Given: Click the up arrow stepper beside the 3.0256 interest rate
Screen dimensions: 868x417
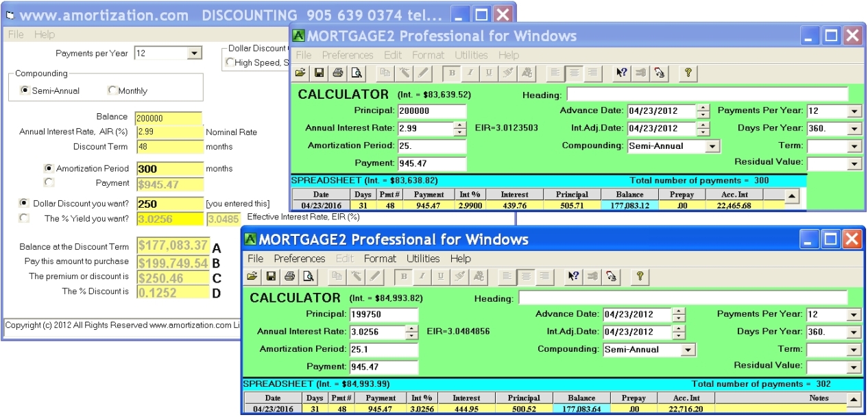Looking at the screenshot, I should tap(411, 329).
